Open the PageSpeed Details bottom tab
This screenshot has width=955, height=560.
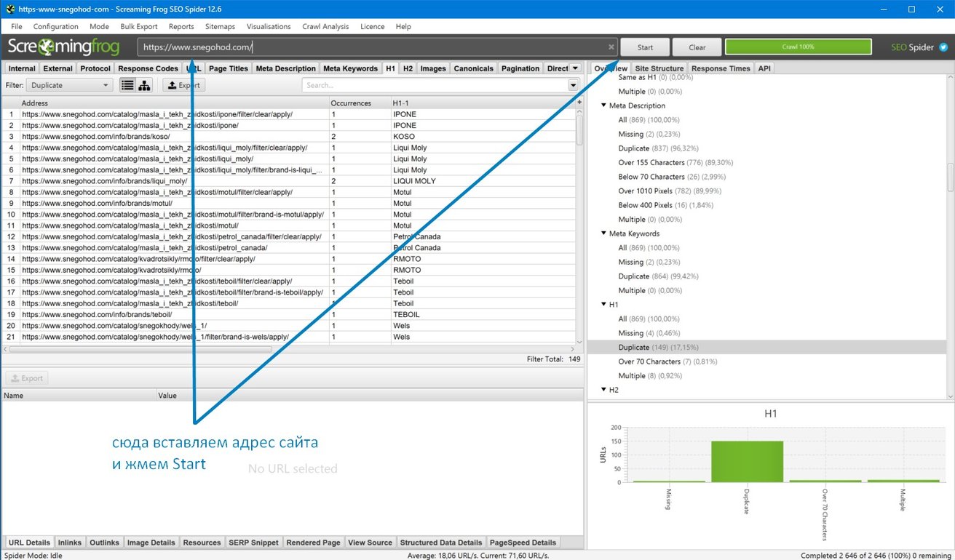(x=523, y=543)
